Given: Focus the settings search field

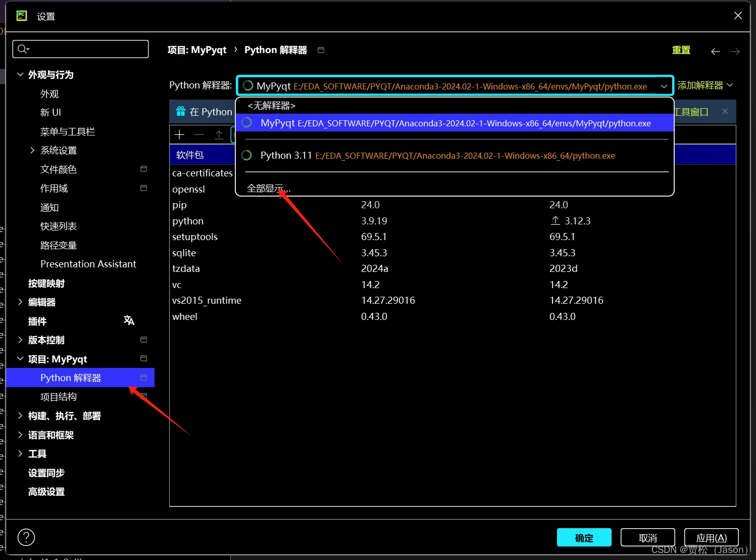Looking at the screenshot, I should tap(80, 49).
